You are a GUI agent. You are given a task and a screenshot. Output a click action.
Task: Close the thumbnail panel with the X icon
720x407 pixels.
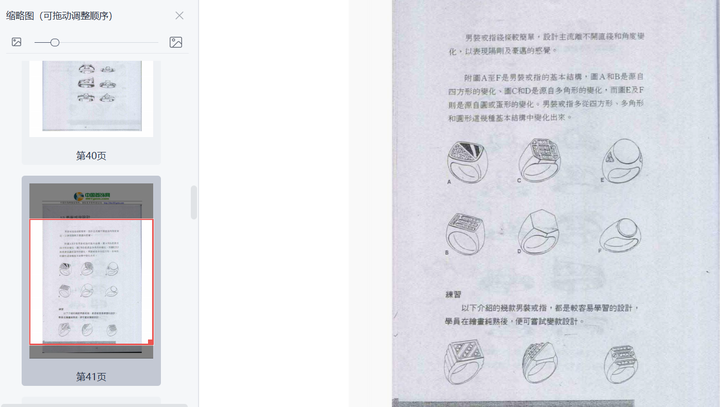pyautogui.click(x=179, y=16)
